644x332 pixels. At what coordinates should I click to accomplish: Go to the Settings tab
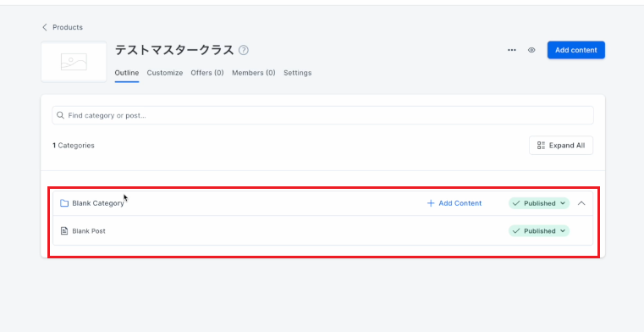pos(297,73)
